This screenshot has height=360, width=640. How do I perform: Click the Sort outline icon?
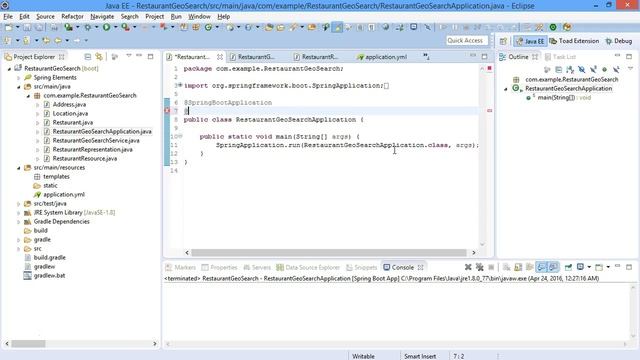(x=570, y=69)
